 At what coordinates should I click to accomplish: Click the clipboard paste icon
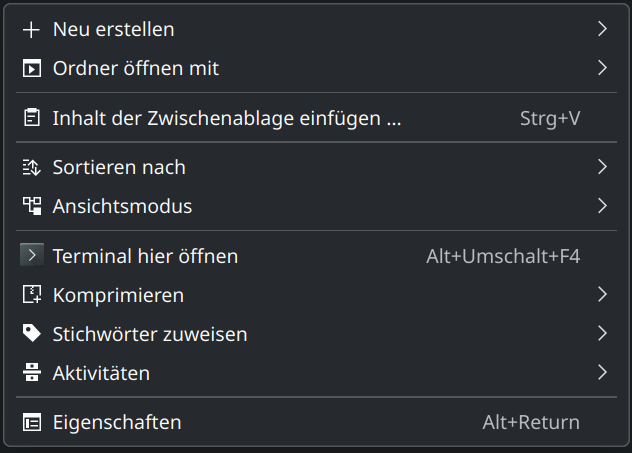tap(32, 118)
